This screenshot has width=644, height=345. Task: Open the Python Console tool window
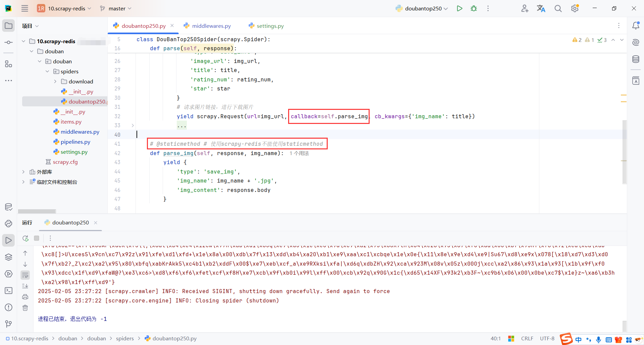8,223
